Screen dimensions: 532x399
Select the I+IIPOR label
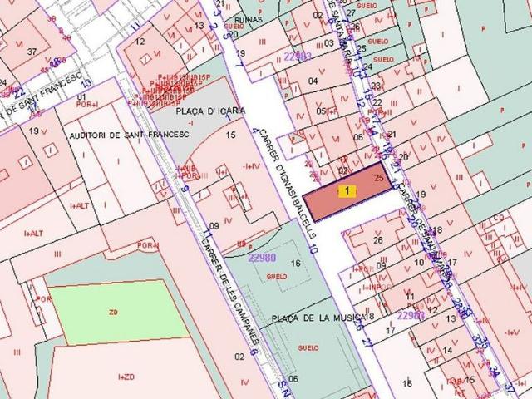point(377,288)
